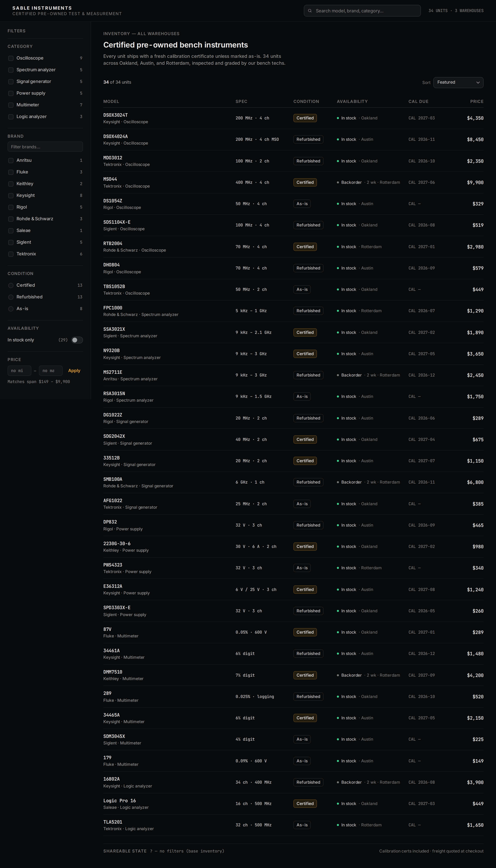Open the DSOX4024A model row
This screenshot has width=496, height=868.
[x=293, y=140]
